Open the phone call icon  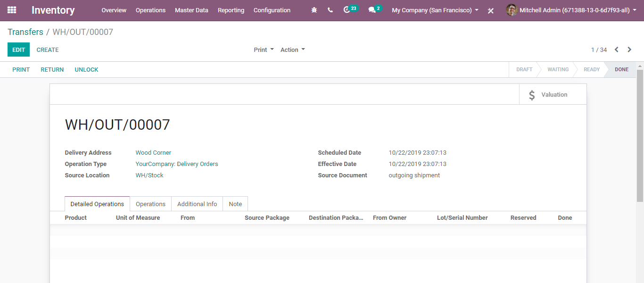(x=330, y=10)
